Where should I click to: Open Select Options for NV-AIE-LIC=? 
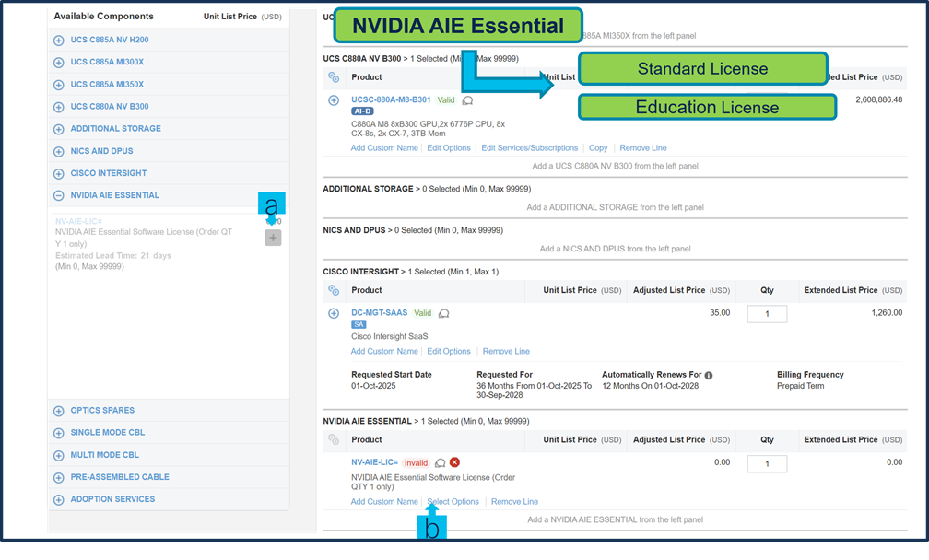[x=453, y=502]
